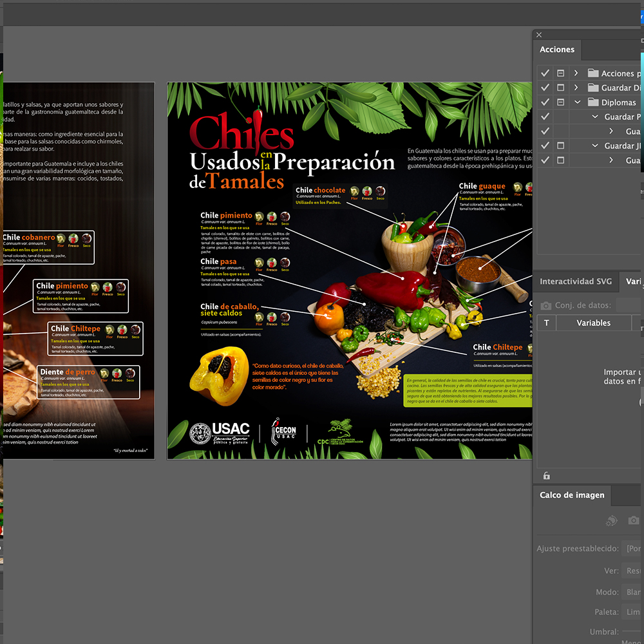Open the Ajuste preestablecido dropdown
644x644 pixels.
632,549
